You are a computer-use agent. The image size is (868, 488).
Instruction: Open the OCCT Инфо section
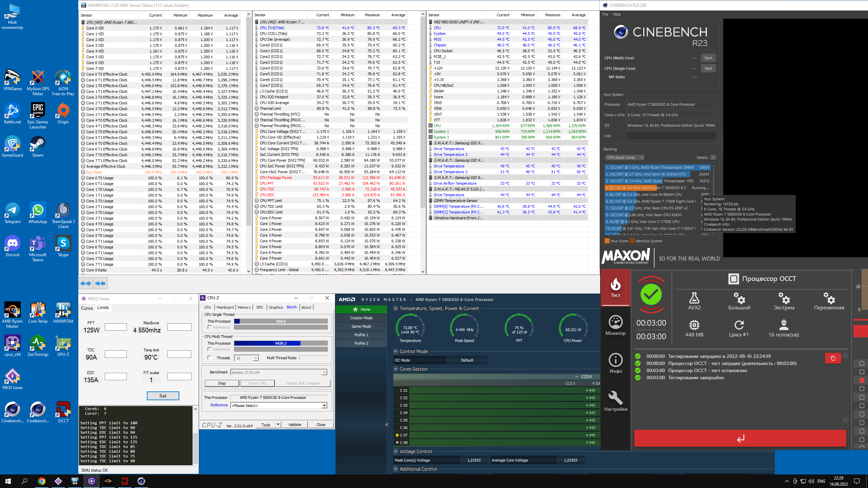(x=615, y=363)
